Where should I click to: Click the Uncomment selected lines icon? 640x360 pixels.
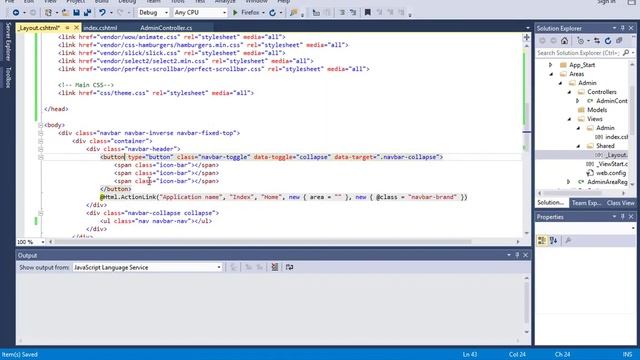353,13
